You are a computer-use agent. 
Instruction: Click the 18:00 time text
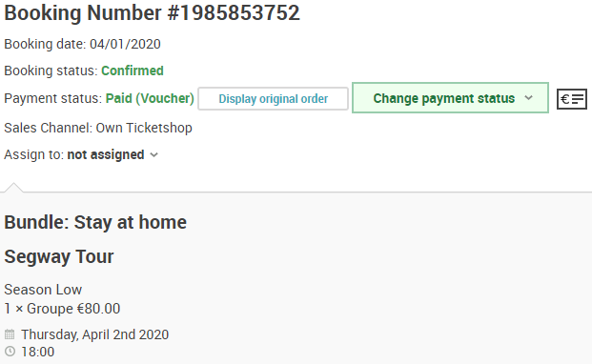point(37,352)
